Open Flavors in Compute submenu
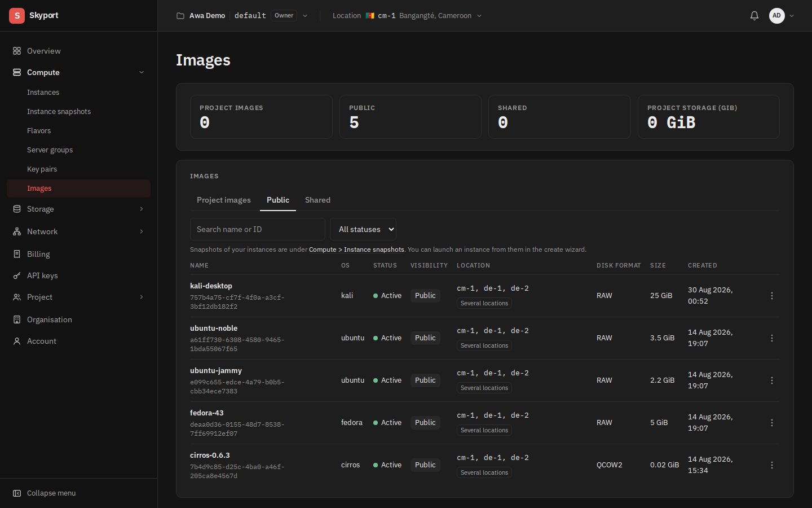The height and width of the screenshot is (508, 812). pyautogui.click(x=78, y=131)
